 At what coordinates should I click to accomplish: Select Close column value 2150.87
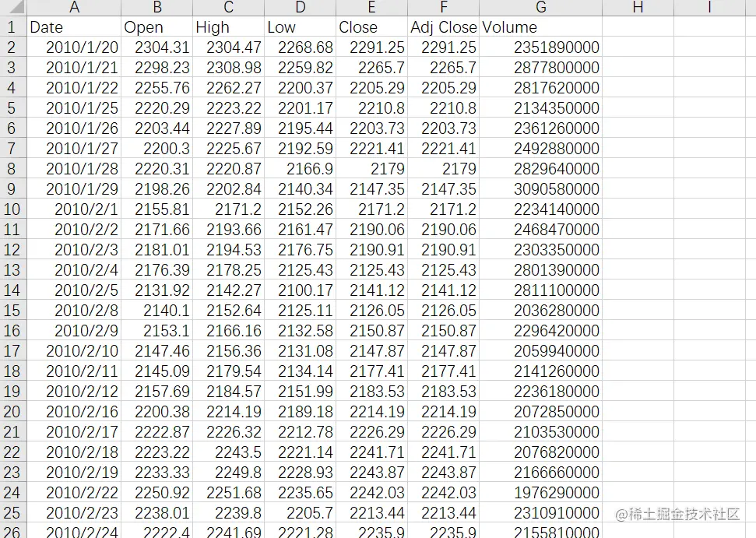tap(371, 331)
